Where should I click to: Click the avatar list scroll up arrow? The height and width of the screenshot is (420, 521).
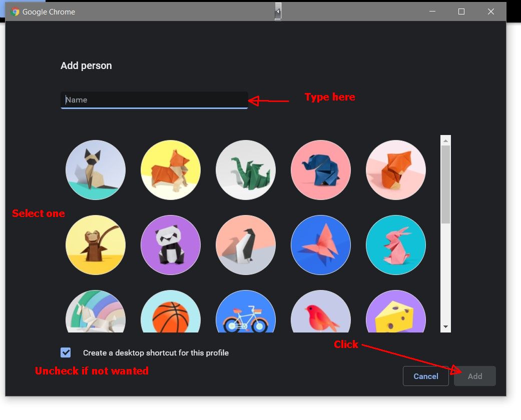point(445,141)
